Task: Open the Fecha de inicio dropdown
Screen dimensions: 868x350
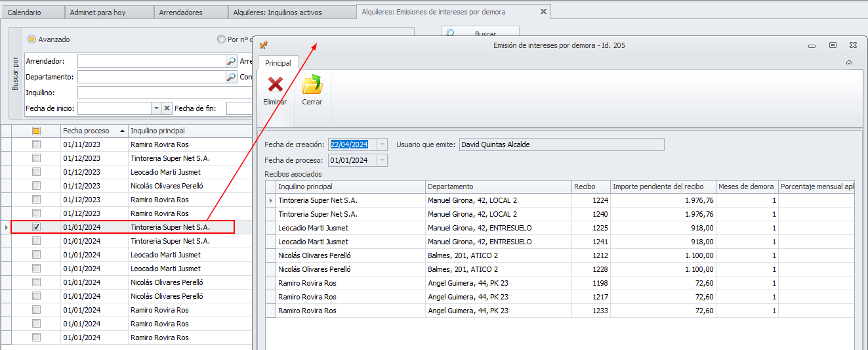Action: click(x=156, y=108)
